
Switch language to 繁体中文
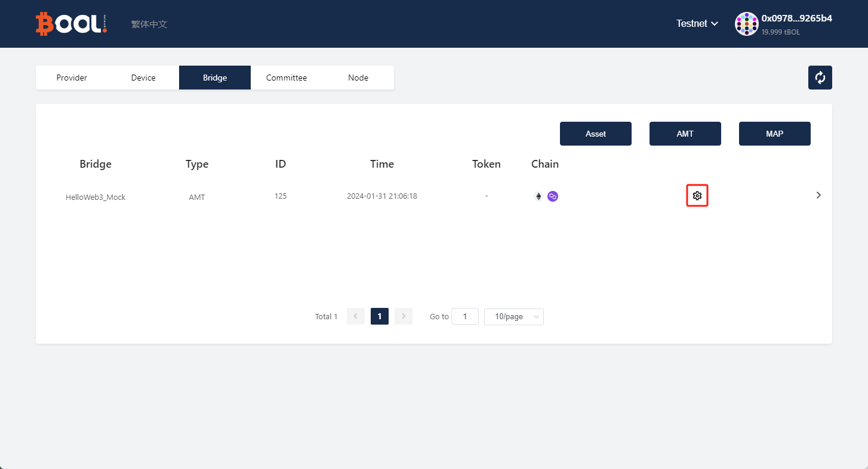pyautogui.click(x=149, y=24)
